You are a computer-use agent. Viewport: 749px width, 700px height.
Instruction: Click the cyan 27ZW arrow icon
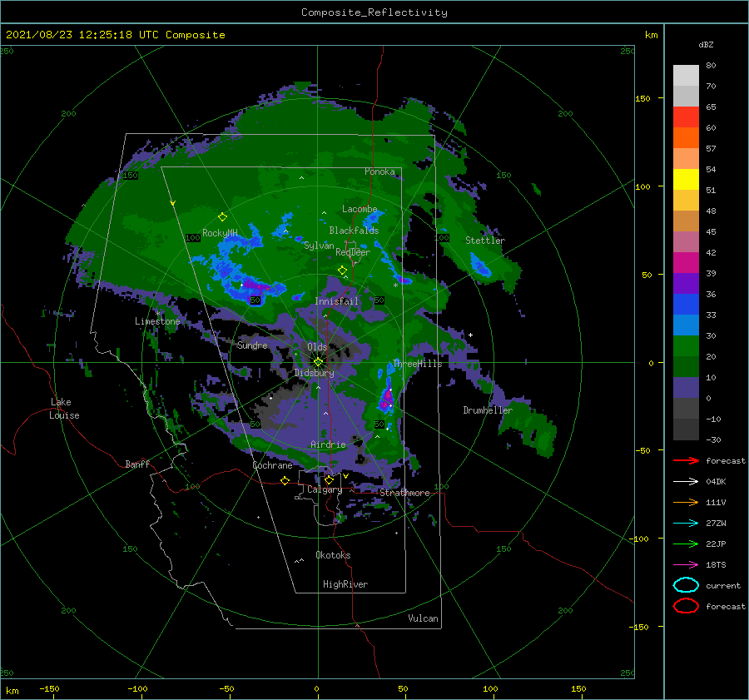point(686,524)
